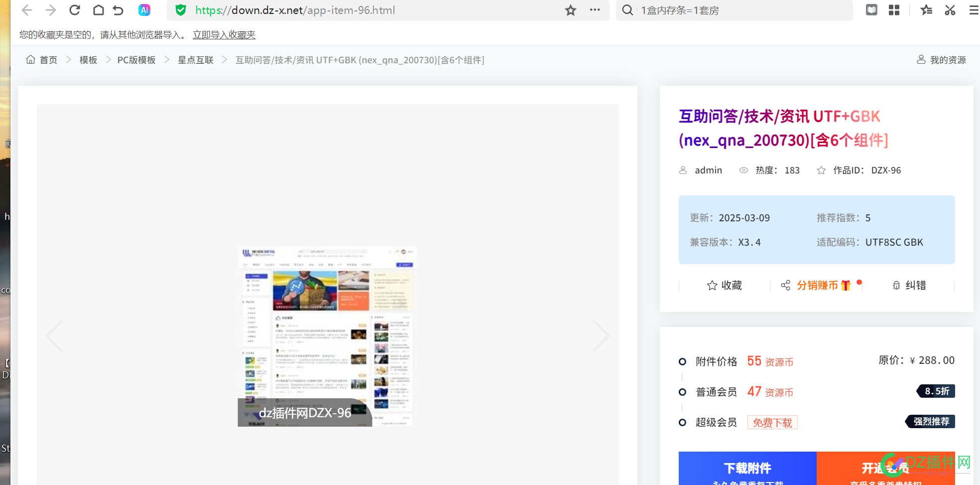Open the favorites list star icon

point(926,10)
